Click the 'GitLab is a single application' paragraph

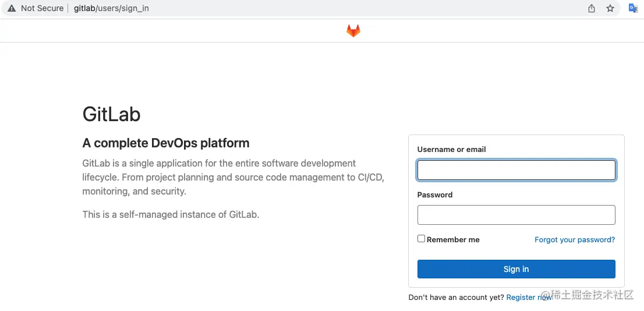233,178
